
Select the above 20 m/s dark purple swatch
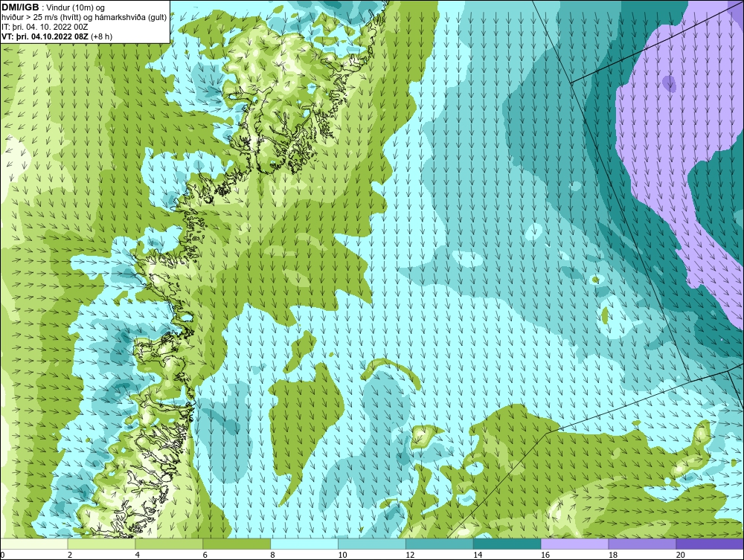click(710, 544)
